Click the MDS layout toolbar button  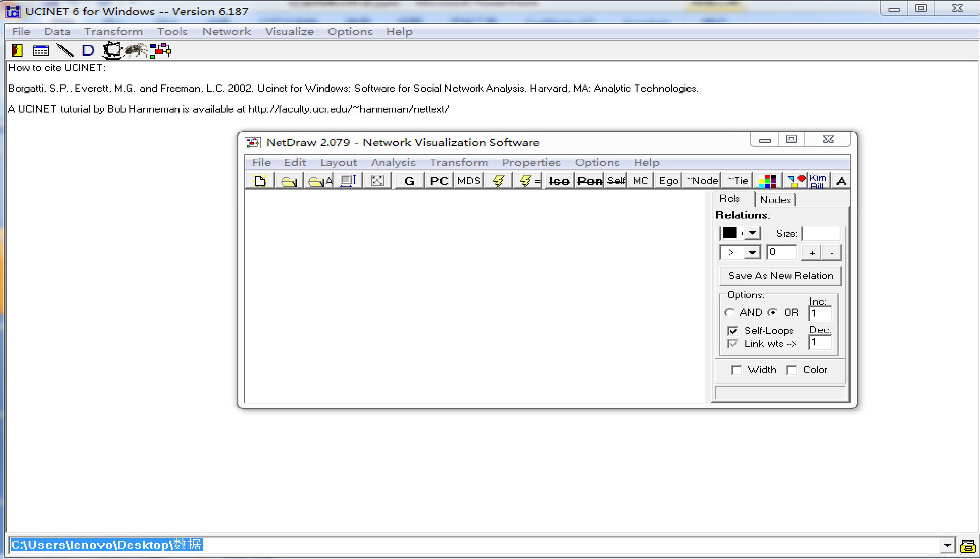469,181
